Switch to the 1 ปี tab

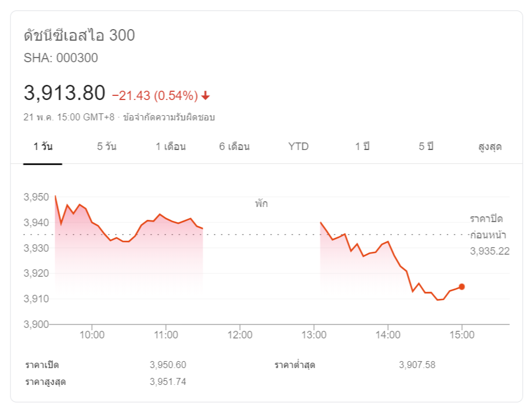[362, 147]
